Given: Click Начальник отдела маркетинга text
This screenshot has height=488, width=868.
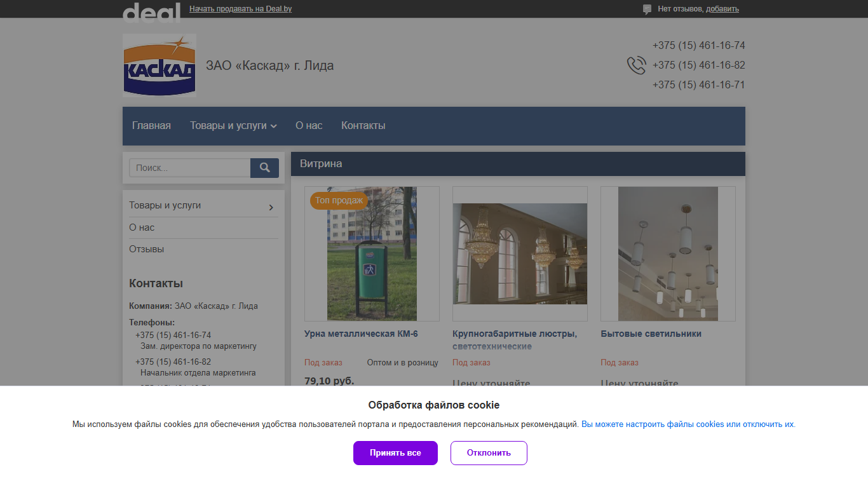Looking at the screenshot, I should (198, 373).
